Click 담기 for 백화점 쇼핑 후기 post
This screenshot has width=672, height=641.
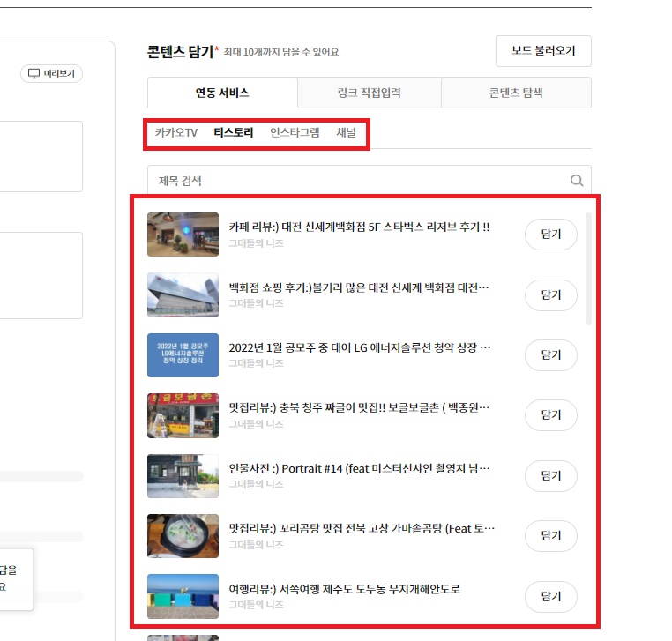click(550, 295)
